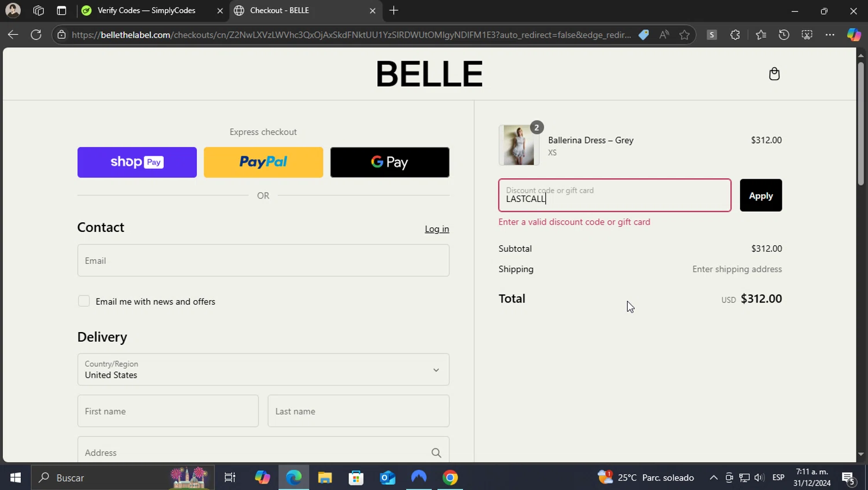Open the Extensions puzzle icon
Image resolution: width=868 pixels, height=490 pixels.
pyautogui.click(x=735, y=35)
